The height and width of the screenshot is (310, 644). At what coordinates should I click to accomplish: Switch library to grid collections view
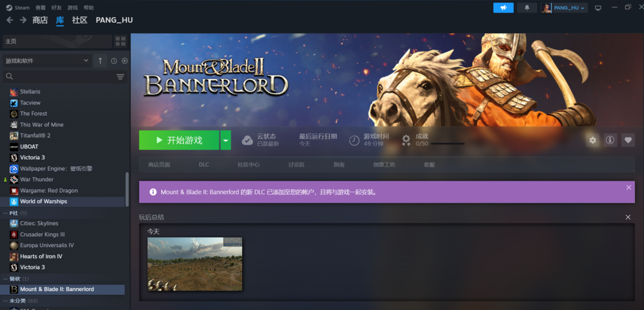point(120,41)
